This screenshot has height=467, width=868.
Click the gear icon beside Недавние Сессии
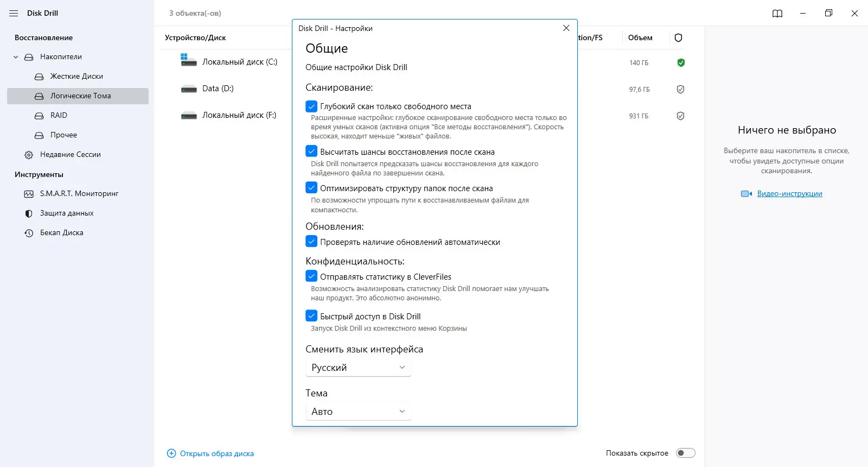[29, 155]
